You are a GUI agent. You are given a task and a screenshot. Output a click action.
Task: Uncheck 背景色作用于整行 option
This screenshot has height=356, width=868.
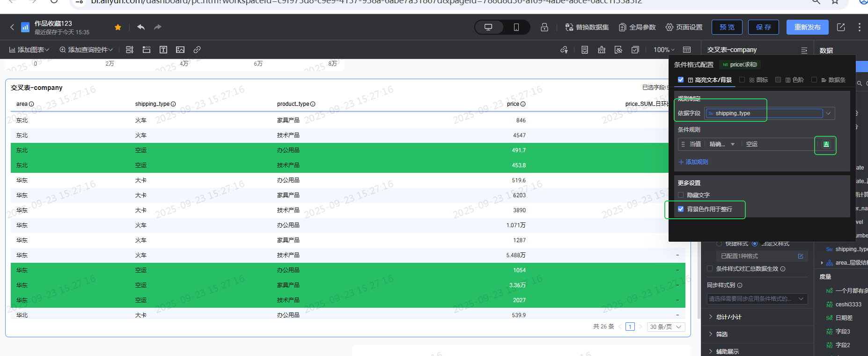pos(681,209)
